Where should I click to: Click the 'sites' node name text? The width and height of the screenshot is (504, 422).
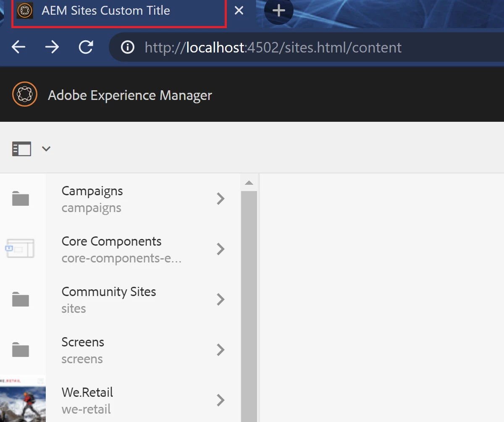tap(73, 309)
